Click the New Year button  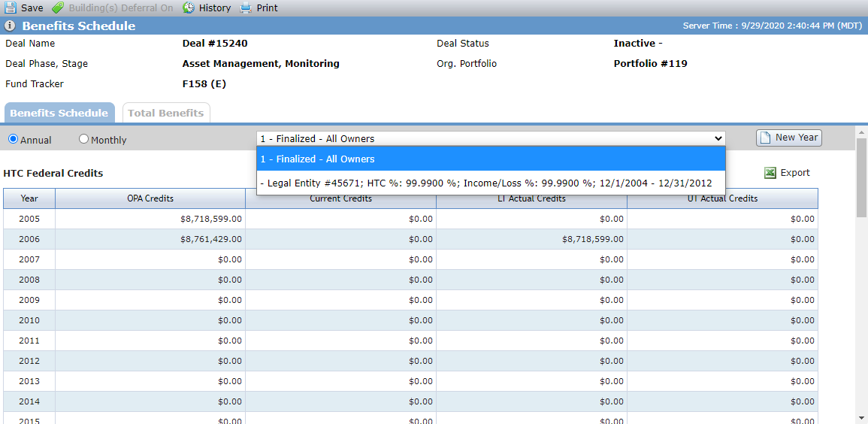pos(789,138)
